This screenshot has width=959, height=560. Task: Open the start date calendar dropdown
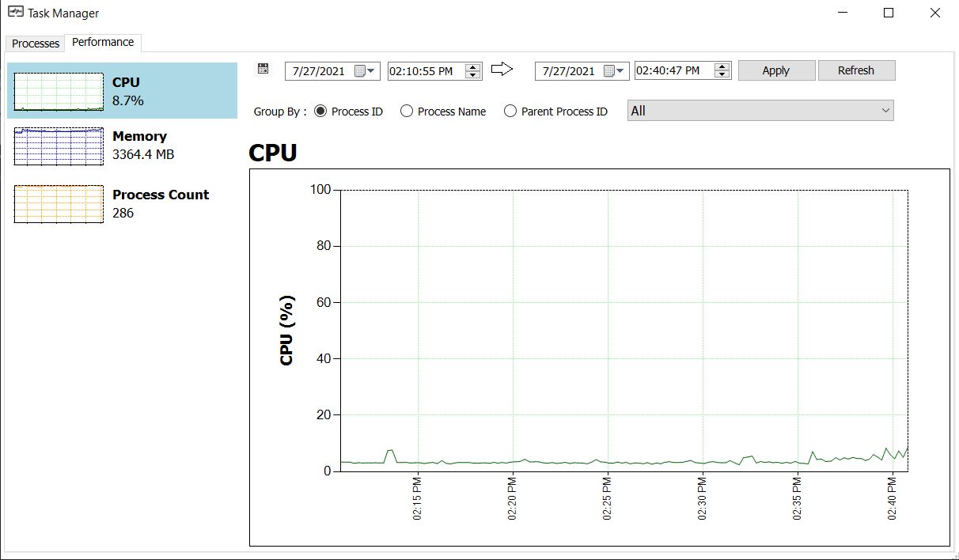coord(372,70)
